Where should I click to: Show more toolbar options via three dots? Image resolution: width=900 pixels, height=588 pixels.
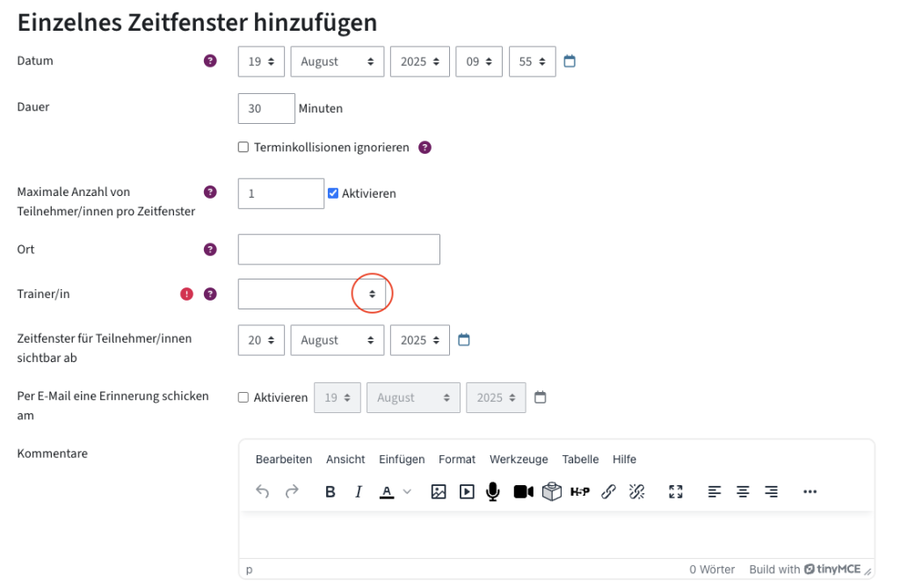[x=809, y=491]
